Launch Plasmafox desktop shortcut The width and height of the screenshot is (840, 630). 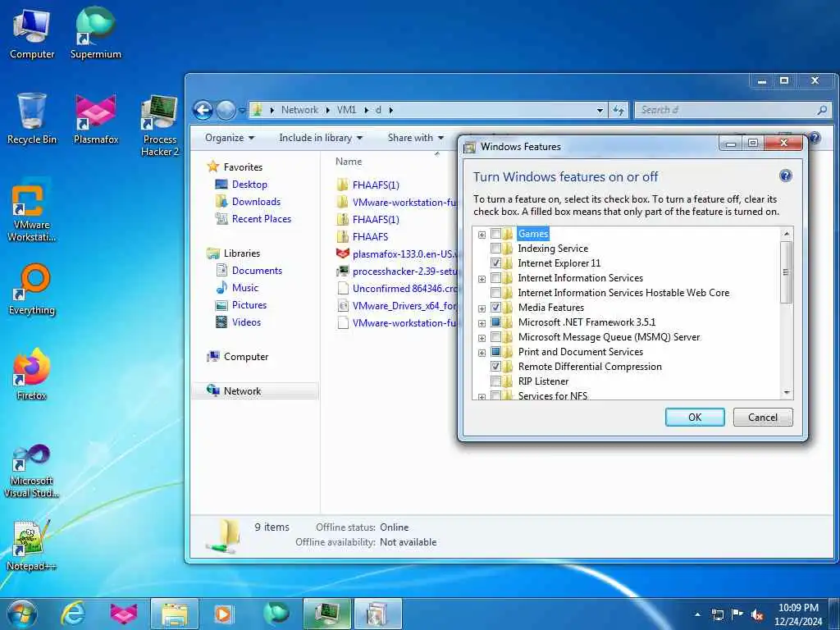pyautogui.click(x=95, y=119)
